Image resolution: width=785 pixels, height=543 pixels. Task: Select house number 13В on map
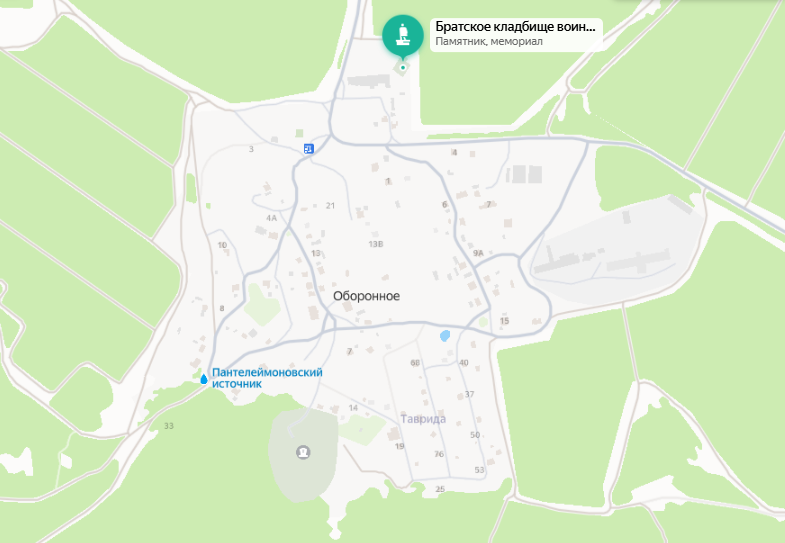(x=376, y=244)
